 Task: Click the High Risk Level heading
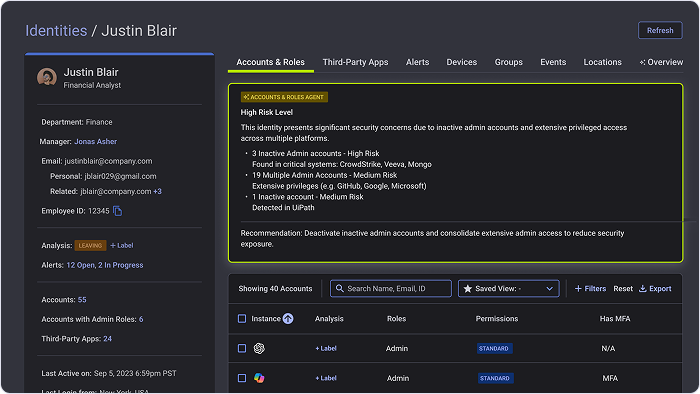[x=267, y=112]
